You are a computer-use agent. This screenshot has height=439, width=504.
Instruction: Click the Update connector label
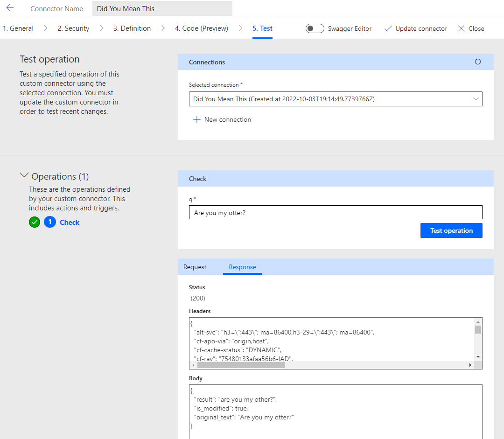[421, 28]
